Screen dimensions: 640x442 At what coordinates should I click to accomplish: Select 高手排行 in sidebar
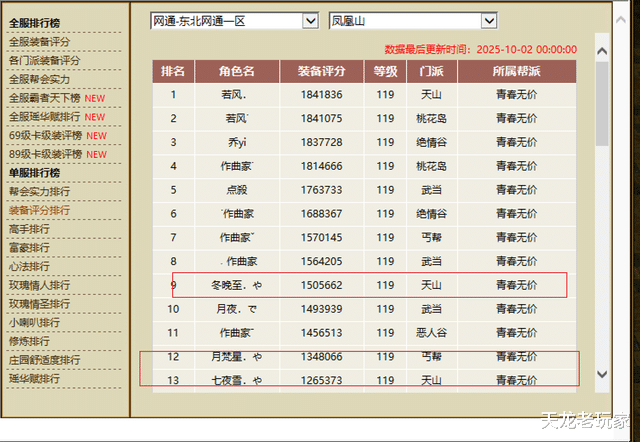[29, 229]
